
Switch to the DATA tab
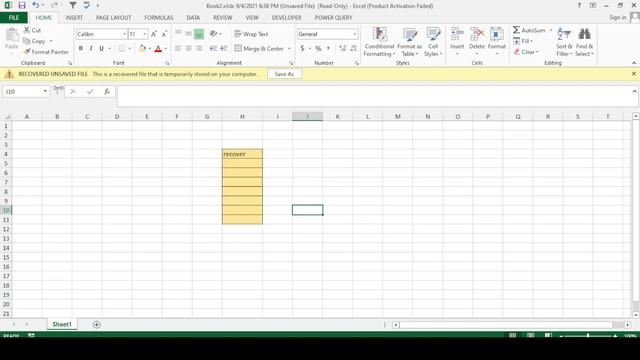(x=193, y=18)
